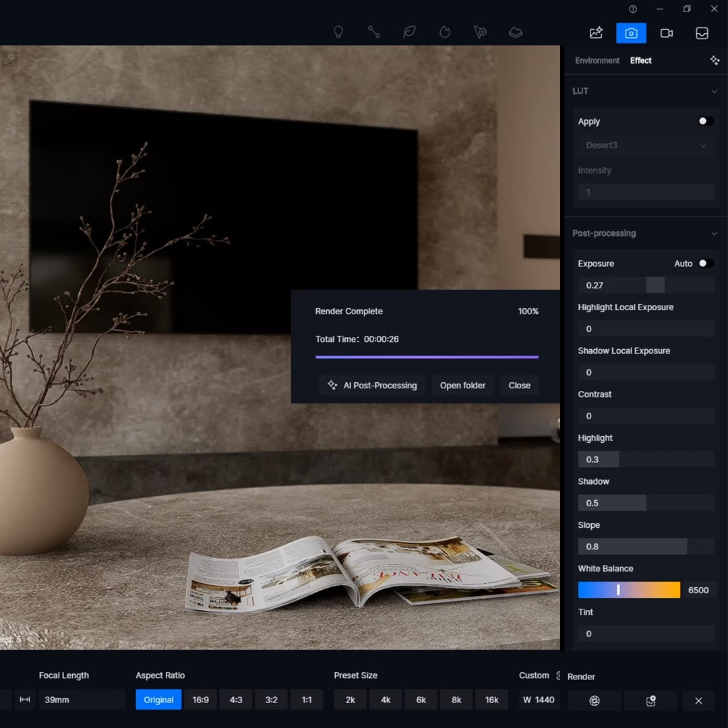The width and height of the screenshot is (728, 728).
Task: Select the 16:9 aspect ratio
Action: (x=200, y=700)
